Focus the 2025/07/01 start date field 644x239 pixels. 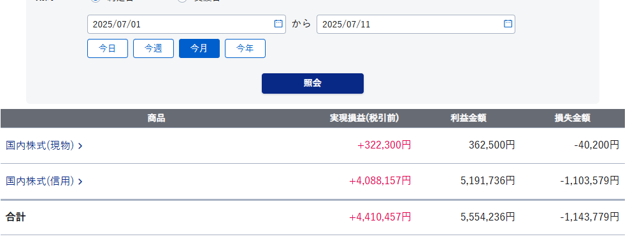click(x=187, y=24)
